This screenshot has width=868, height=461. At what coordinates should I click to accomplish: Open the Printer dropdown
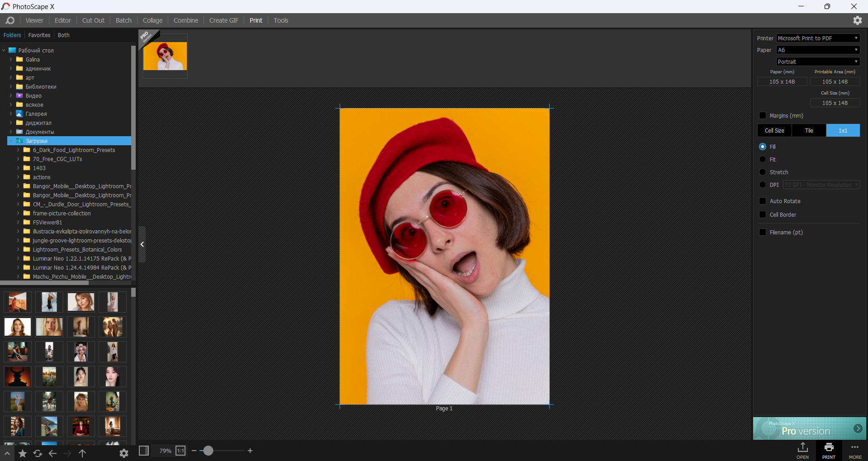point(818,38)
